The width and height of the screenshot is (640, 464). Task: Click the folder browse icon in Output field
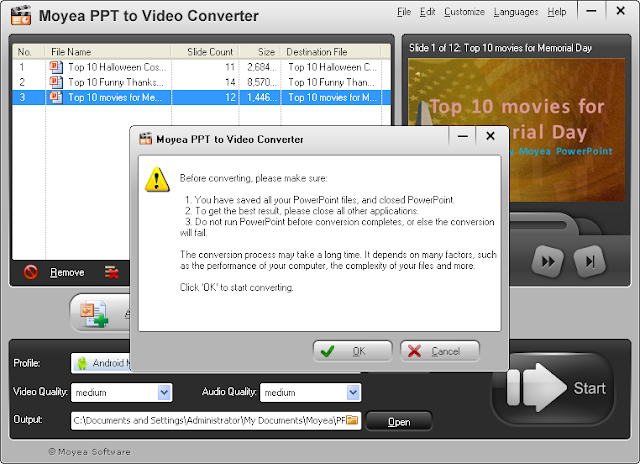[352, 420]
